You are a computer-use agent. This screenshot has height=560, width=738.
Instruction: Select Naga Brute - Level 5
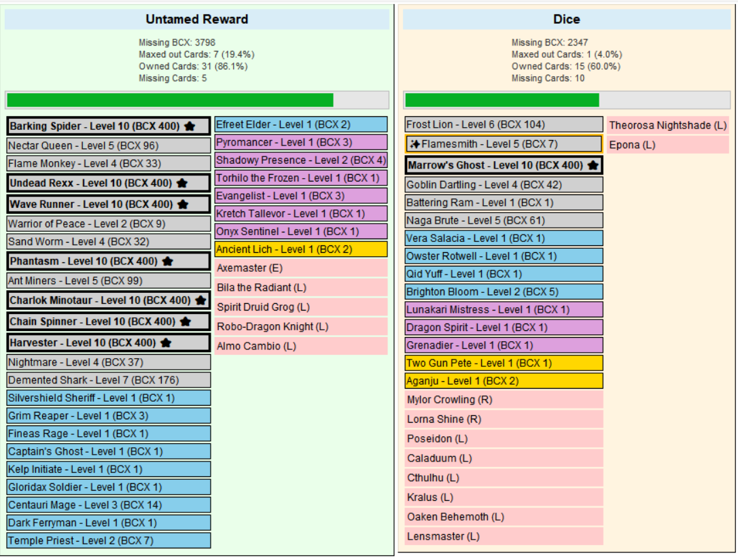coord(504,221)
